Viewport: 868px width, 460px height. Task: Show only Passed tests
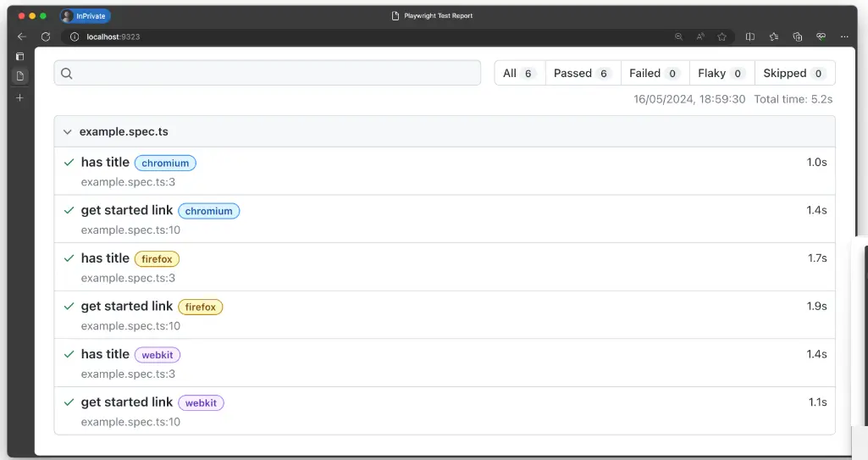[x=583, y=73]
